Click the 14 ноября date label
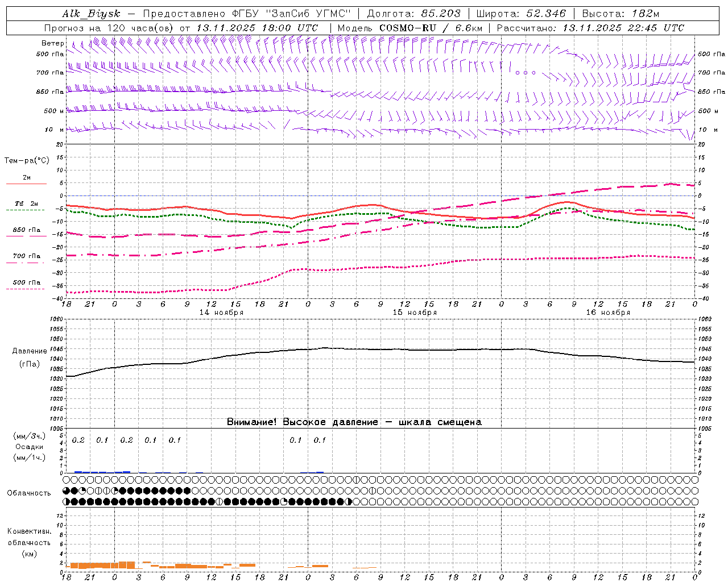The width and height of the screenshot is (728, 582). [x=221, y=313]
